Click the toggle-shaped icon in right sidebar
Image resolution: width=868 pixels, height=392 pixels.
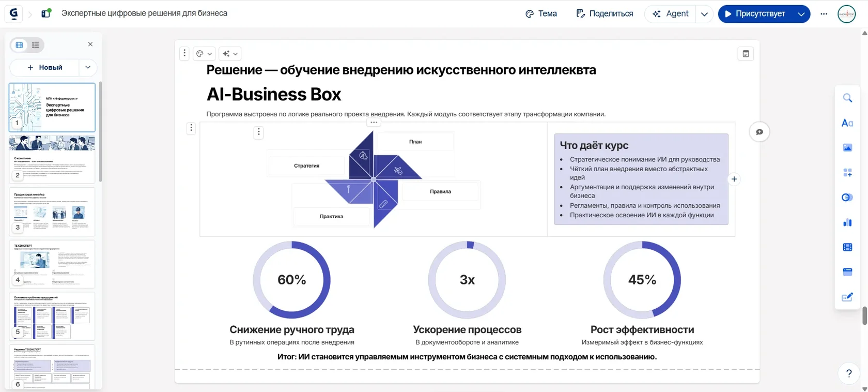coord(847,198)
